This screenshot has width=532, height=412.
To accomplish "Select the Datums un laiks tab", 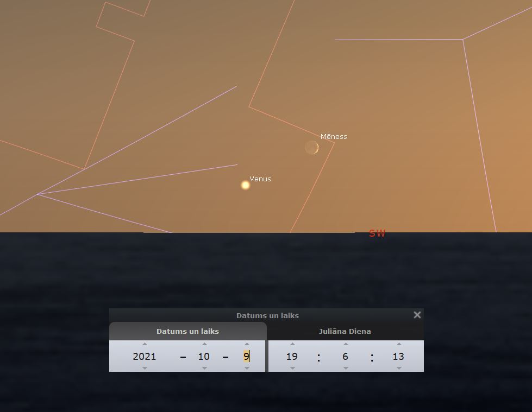I will tap(187, 331).
